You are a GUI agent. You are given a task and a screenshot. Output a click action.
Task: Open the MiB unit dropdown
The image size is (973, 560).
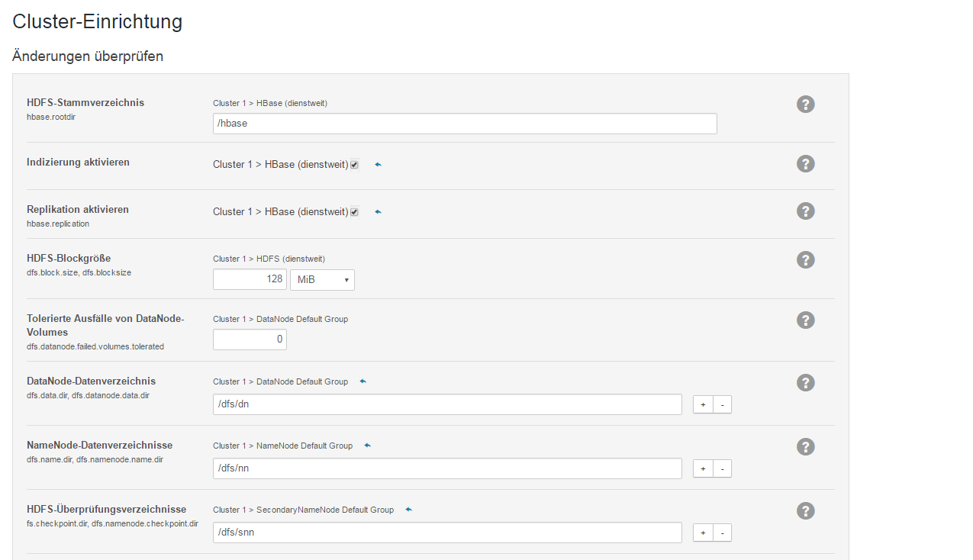click(322, 280)
